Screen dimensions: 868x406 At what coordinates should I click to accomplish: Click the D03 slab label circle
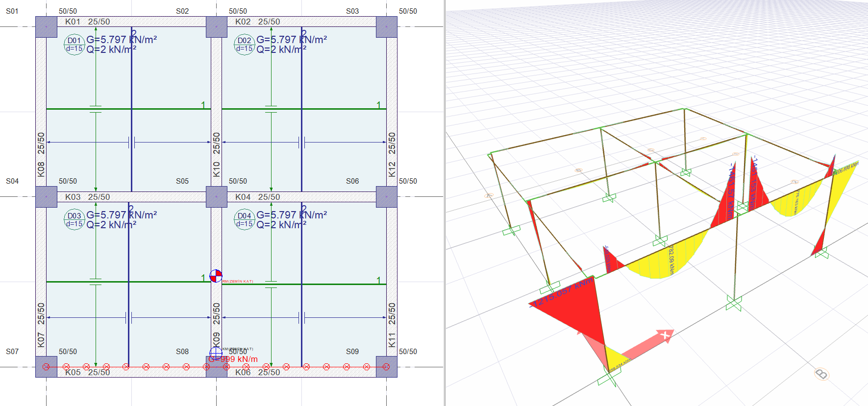(74, 219)
